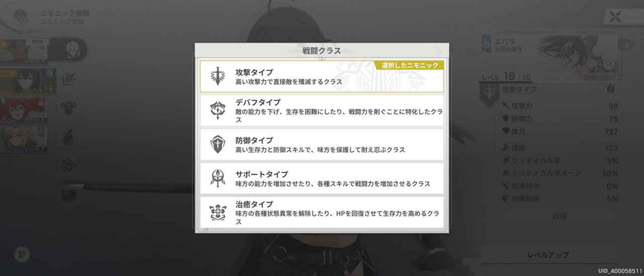This screenshot has width=644, height=276.
Task: Click the magnifier on エバラ portrait
Action: (x=609, y=64)
